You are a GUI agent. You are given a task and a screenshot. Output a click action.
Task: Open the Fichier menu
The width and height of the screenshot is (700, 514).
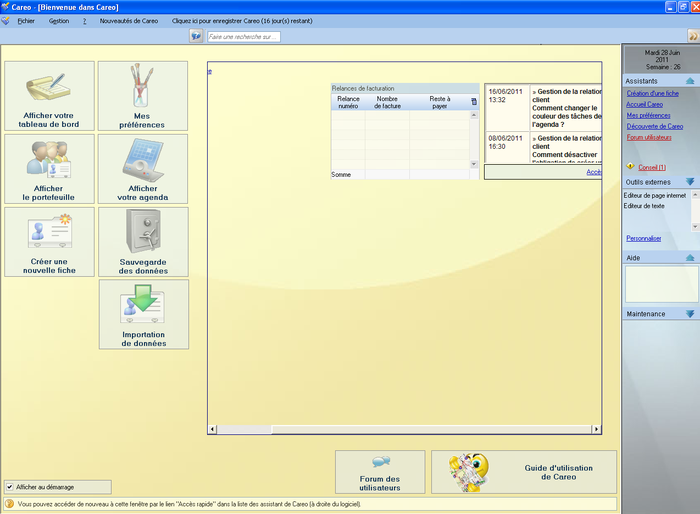[x=26, y=21]
